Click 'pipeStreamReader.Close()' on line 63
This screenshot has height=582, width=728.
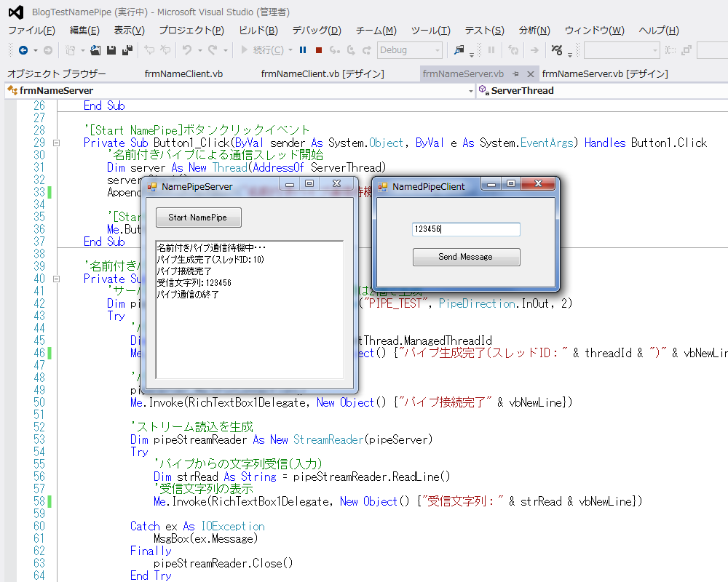point(223,563)
